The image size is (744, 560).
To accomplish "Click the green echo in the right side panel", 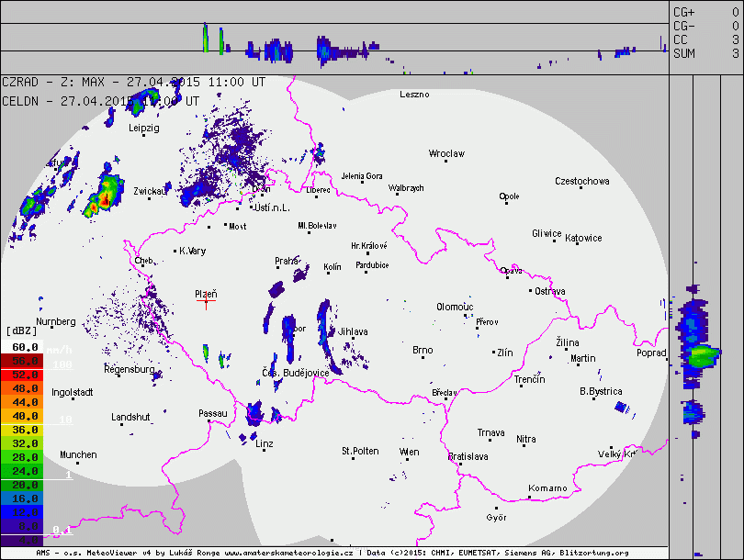I will [x=704, y=355].
